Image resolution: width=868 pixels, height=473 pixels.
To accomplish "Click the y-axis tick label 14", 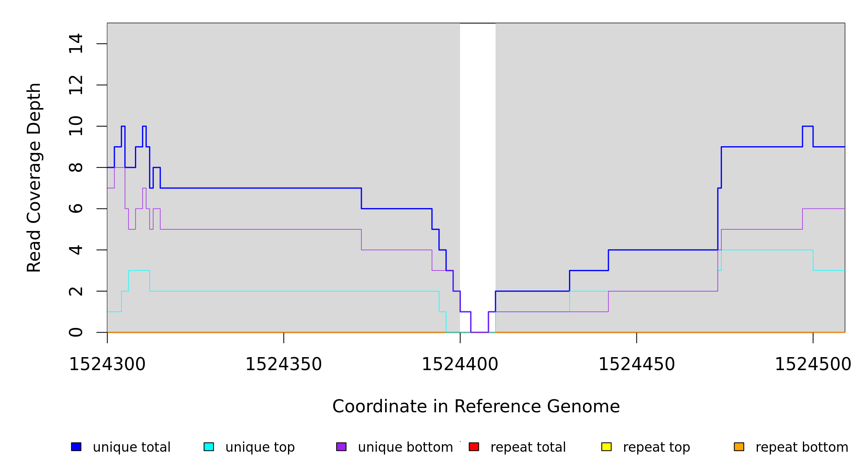I will pos(76,44).
